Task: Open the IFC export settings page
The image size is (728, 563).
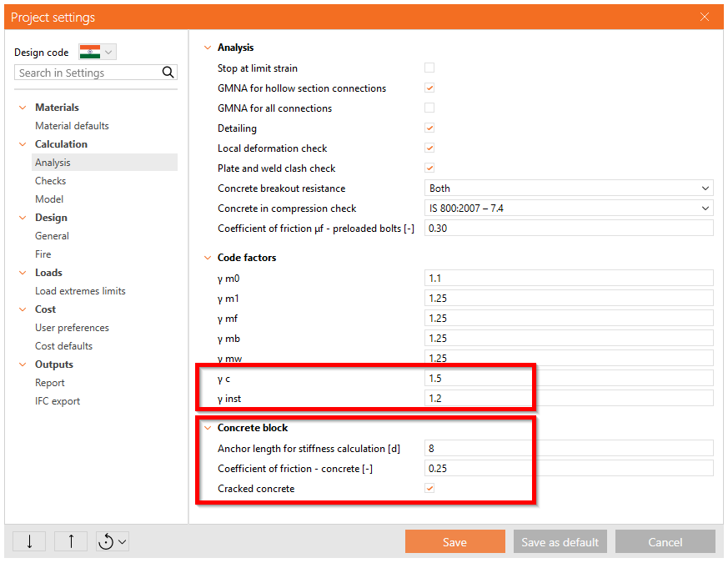Action: [x=58, y=401]
